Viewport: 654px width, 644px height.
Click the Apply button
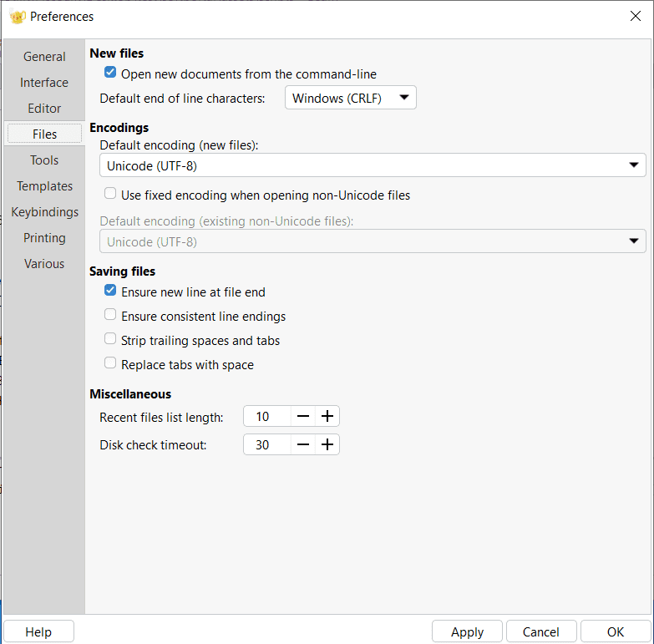(x=467, y=631)
